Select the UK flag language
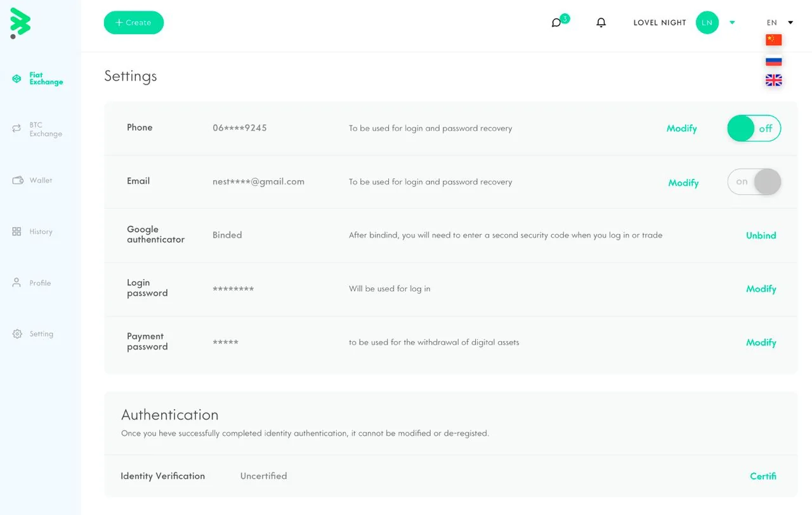This screenshot has width=812, height=515. pyautogui.click(x=774, y=81)
